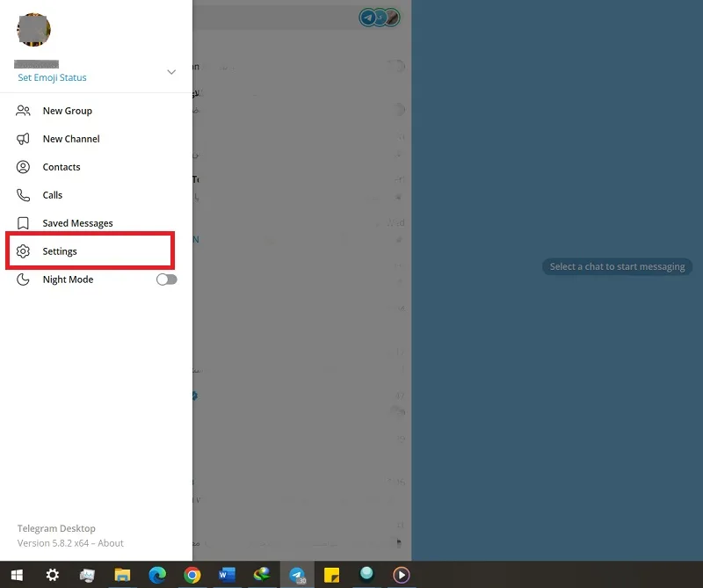Click the Calls phone icon
Viewport: 703px width, 588px height.
click(23, 195)
